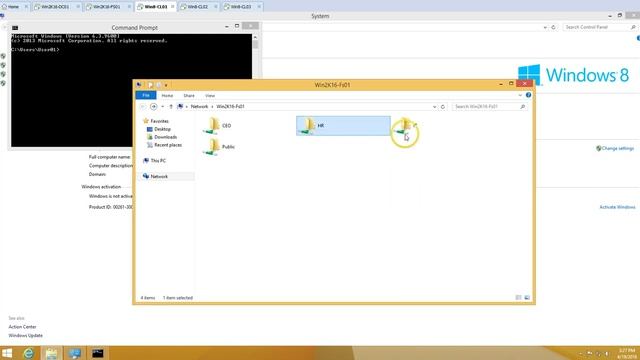Select Desktop in Explorer sidebar
Screen dimensions: 640x360
tap(159, 129)
